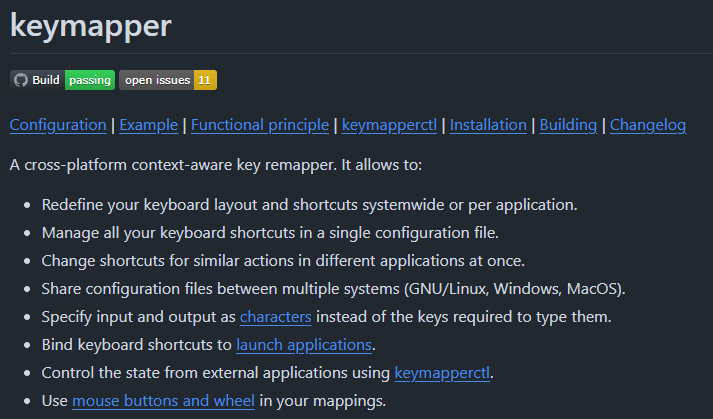Open the Changelog link
Screen dimensions: 713x419
pyautogui.click(x=648, y=125)
